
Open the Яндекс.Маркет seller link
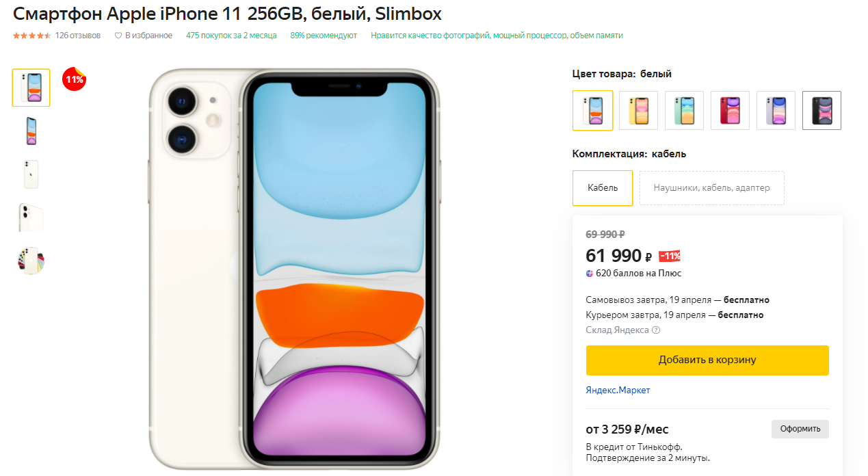click(618, 391)
